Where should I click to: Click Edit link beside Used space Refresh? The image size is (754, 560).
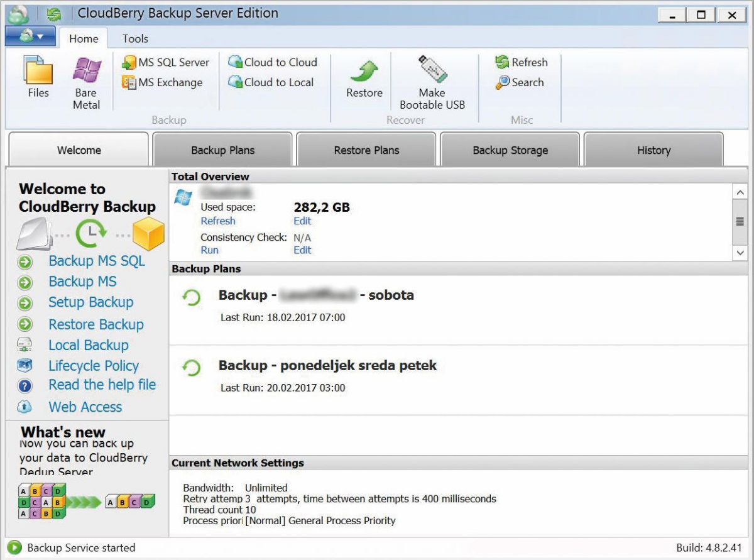click(x=302, y=221)
